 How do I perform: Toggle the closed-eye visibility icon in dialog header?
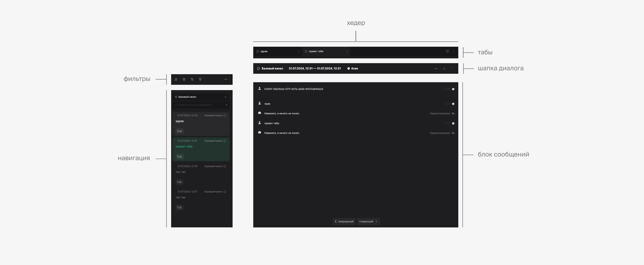click(x=436, y=69)
